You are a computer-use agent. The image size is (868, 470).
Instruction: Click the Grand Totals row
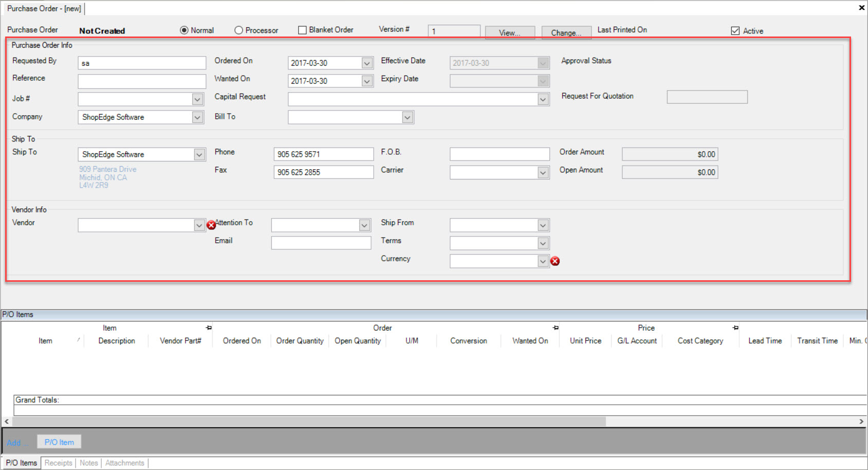(440, 400)
